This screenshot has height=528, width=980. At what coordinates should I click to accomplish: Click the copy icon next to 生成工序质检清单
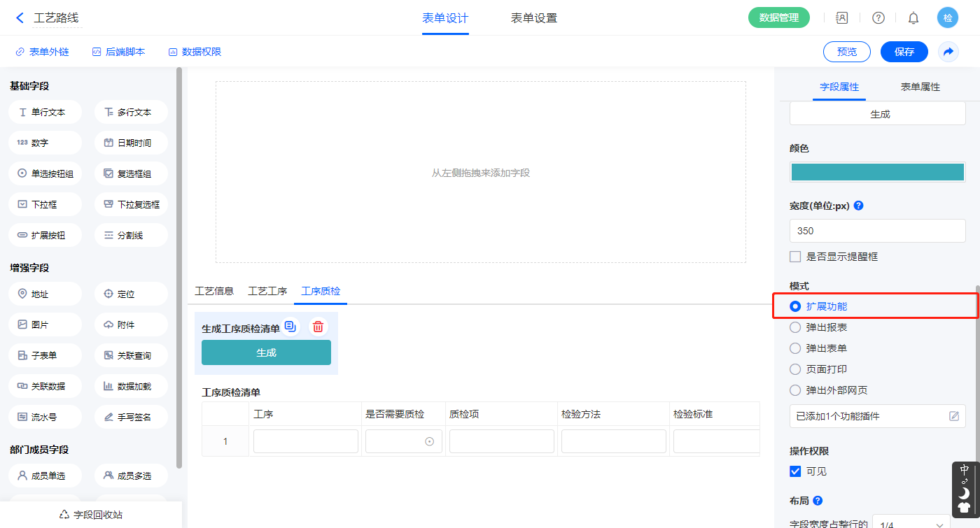[x=290, y=327]
